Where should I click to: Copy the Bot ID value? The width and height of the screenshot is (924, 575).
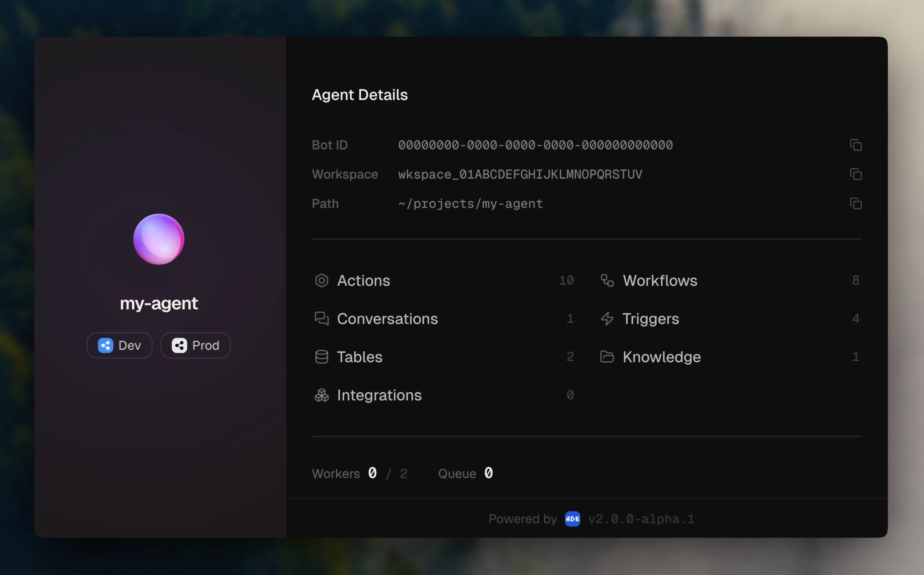(x=855, y=145)
